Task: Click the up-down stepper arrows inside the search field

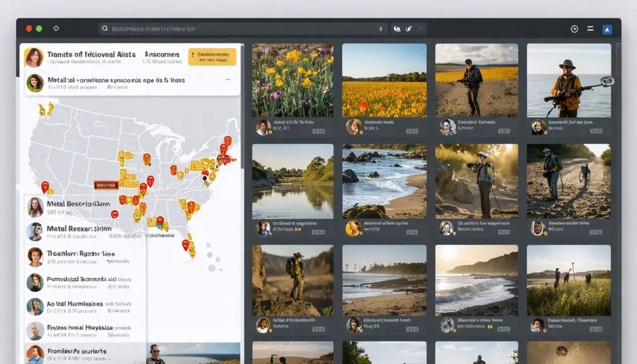Action: coord(381,29)
